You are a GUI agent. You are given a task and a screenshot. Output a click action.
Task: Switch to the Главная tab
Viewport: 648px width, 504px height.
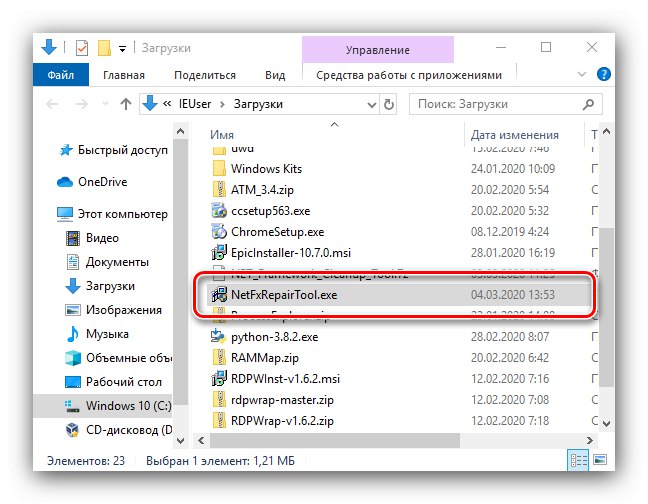(x=124, y=75)
